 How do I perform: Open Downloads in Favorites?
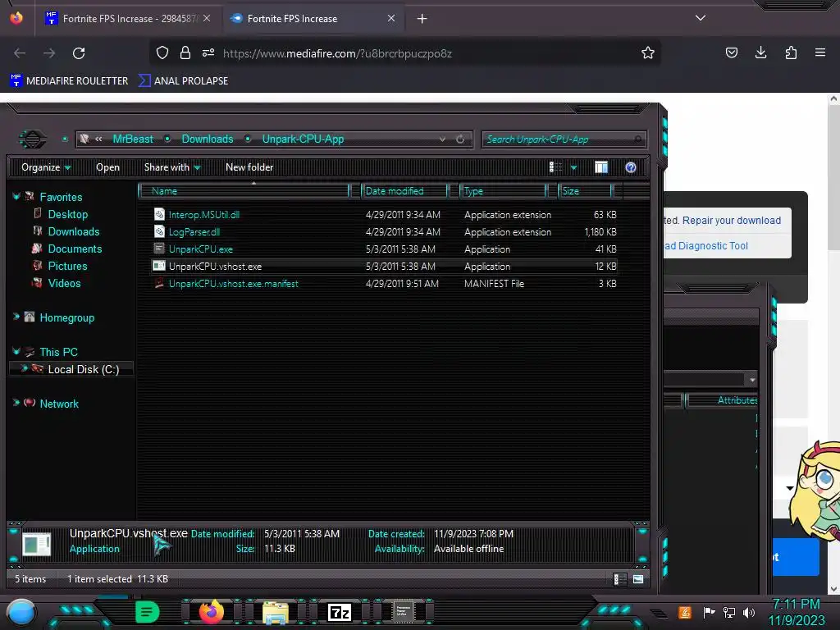coord(73,231)
